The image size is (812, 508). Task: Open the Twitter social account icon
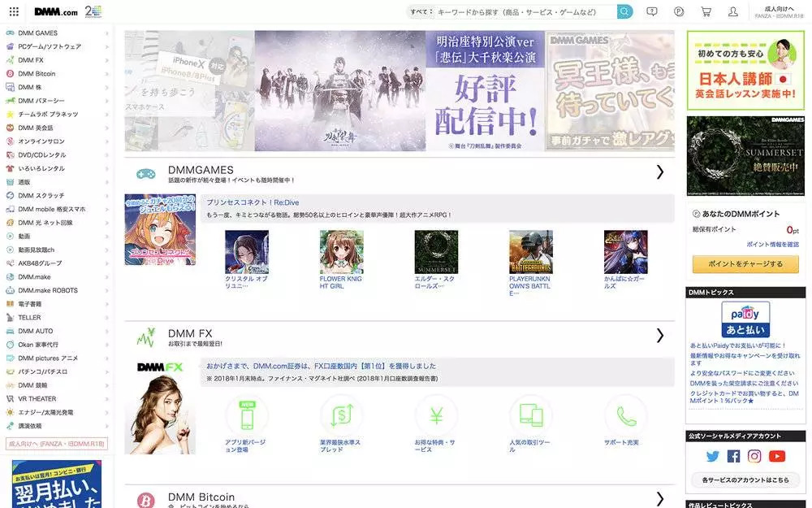713,456
